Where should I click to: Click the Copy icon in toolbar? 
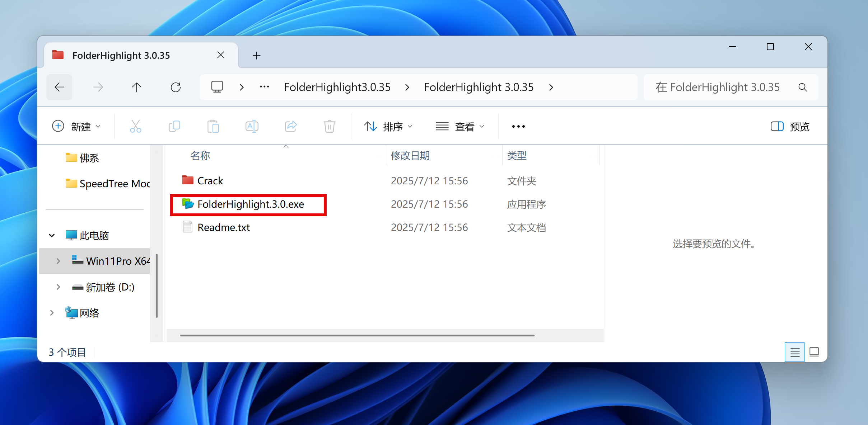174,126
